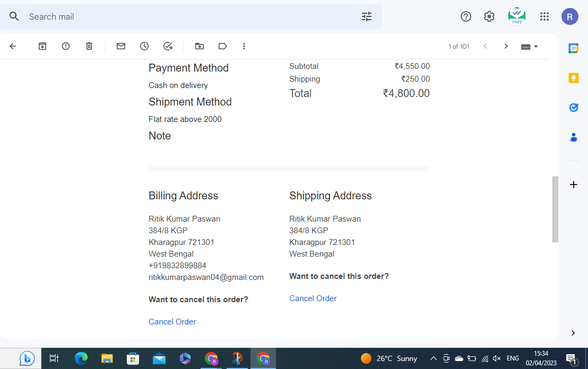Click the search magnifier icon
Viewport: 588px width, 369px height.
pyautogui.click(x=14, y=16)
